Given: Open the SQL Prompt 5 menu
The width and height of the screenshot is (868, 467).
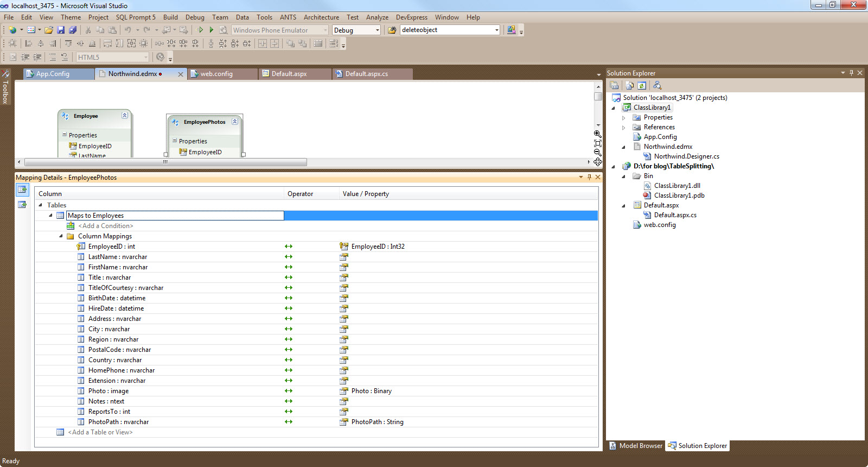Looking at the screenshot, I should click(x=136, y=17).
